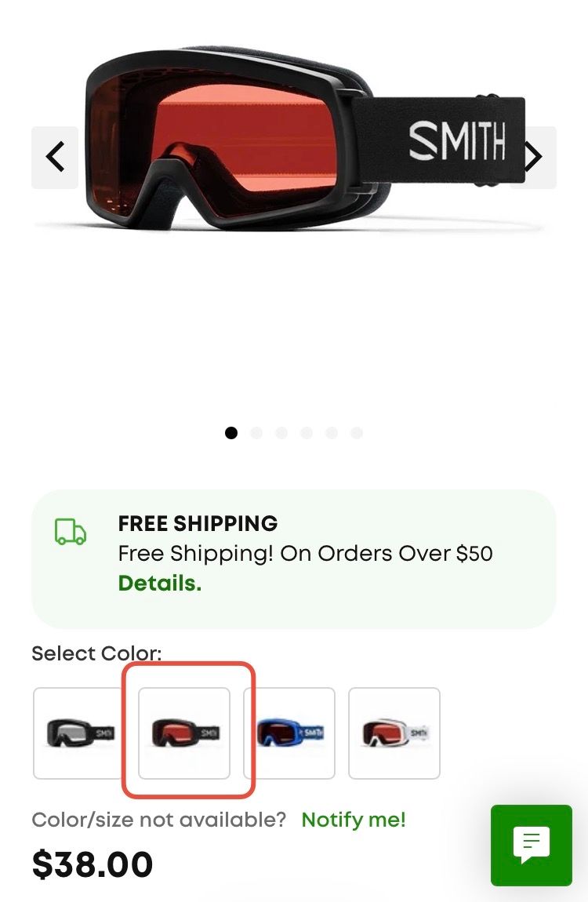Image resolution: width=588 pixels, height=902 pixels.
Task: Jump to sixth carousel dot
Action: point(357,433)
